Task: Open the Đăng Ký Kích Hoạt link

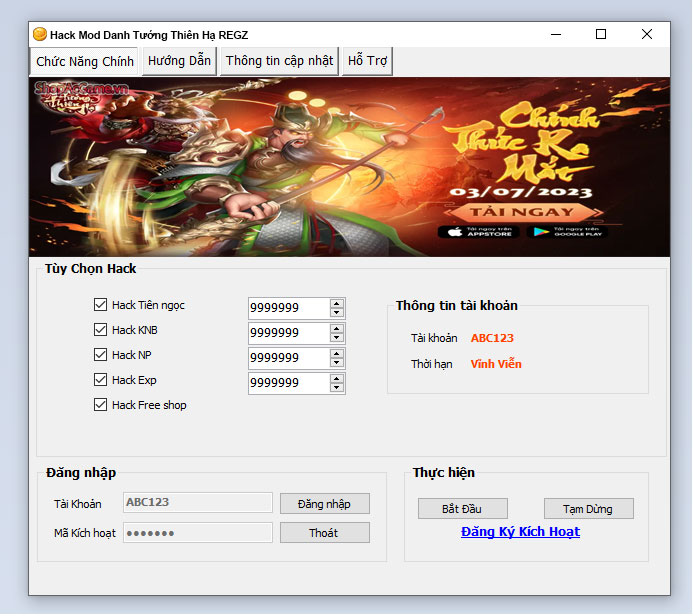Action: coord(521,532)
